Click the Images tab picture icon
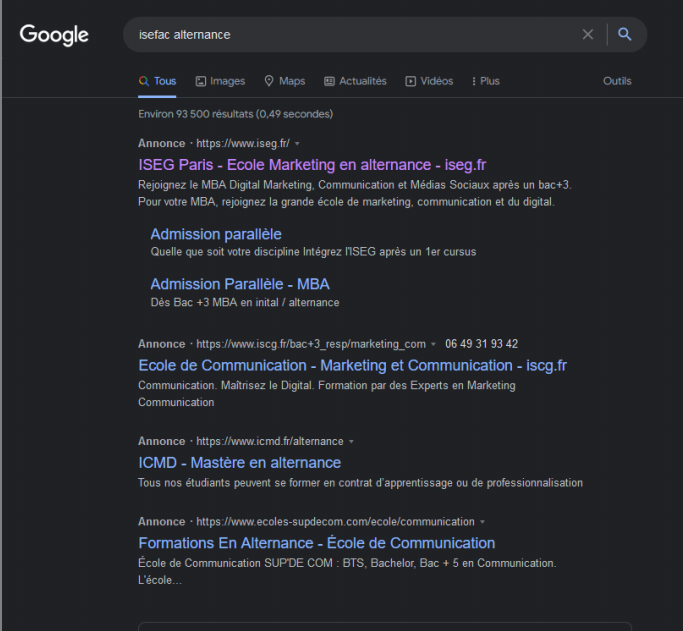683x631 pixels. (x=201, y=81)
